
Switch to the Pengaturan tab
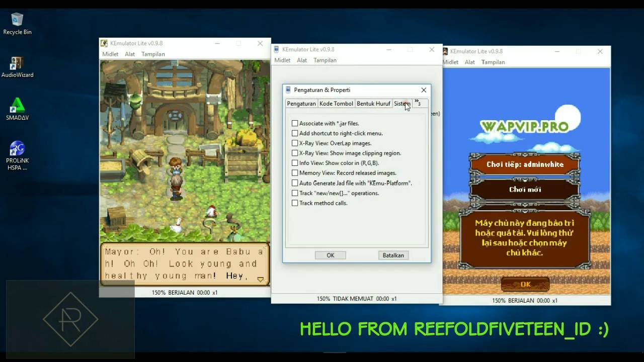point(301,104)
